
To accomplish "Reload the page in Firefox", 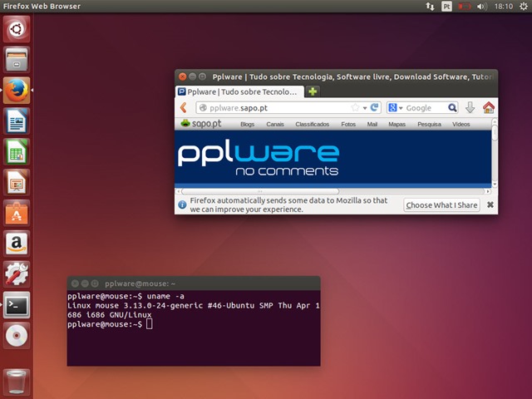I will click(374, 107).
